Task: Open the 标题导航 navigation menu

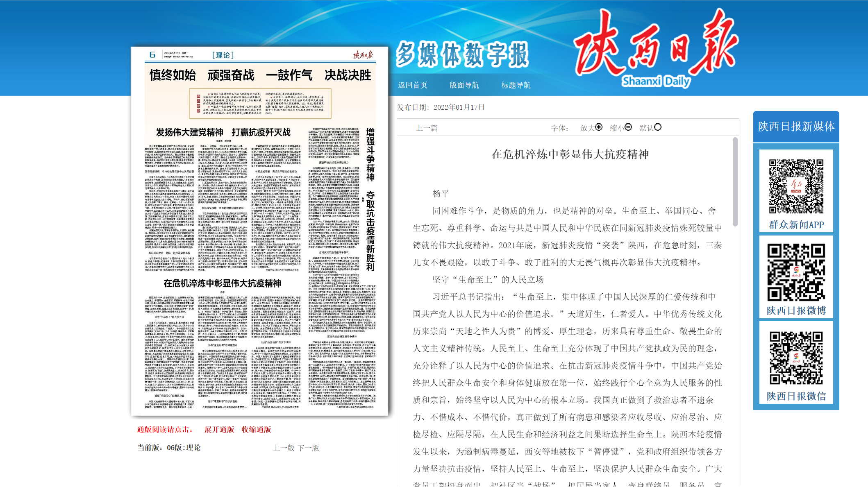Action: click(x=516, y=85)
